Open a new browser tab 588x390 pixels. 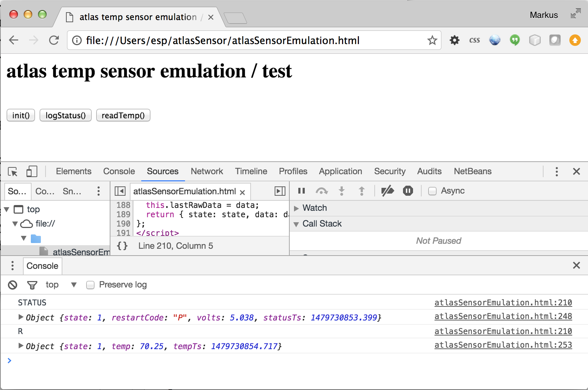[x=235, y=18]
